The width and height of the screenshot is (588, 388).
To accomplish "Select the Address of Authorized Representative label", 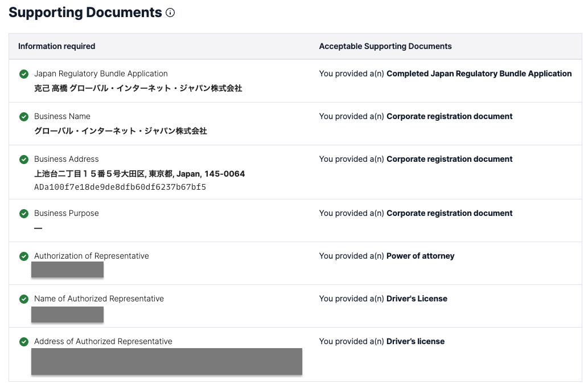I will [103, 341].
